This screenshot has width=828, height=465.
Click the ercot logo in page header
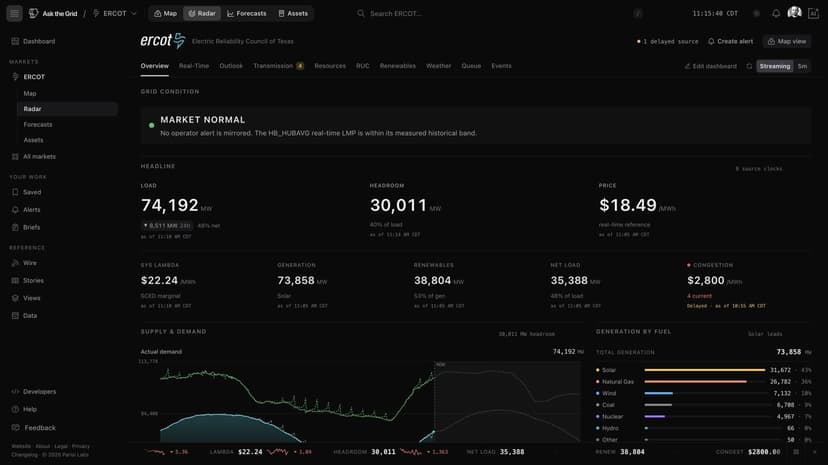click(x=163, y=41)
